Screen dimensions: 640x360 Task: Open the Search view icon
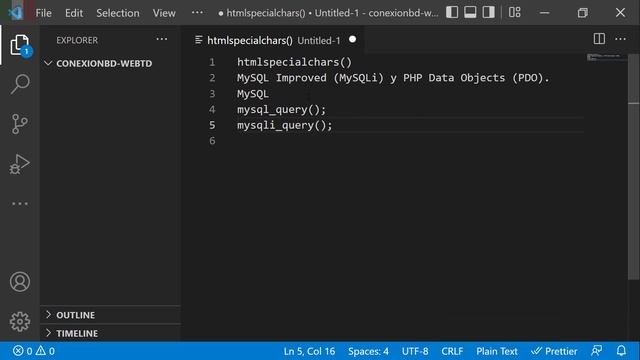[x=20, y=84]
